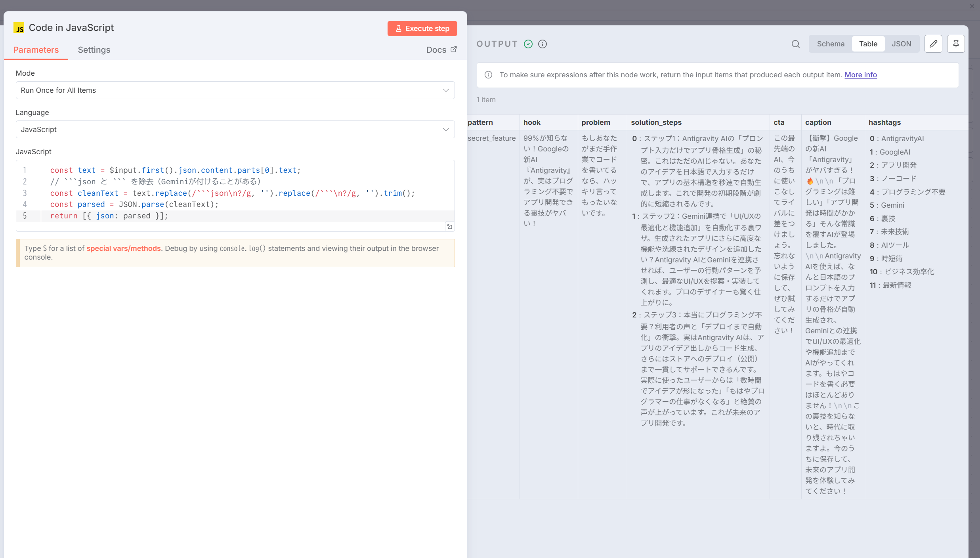Open the Docs external link
Screen dimensions: 980x558
[441, 50]
